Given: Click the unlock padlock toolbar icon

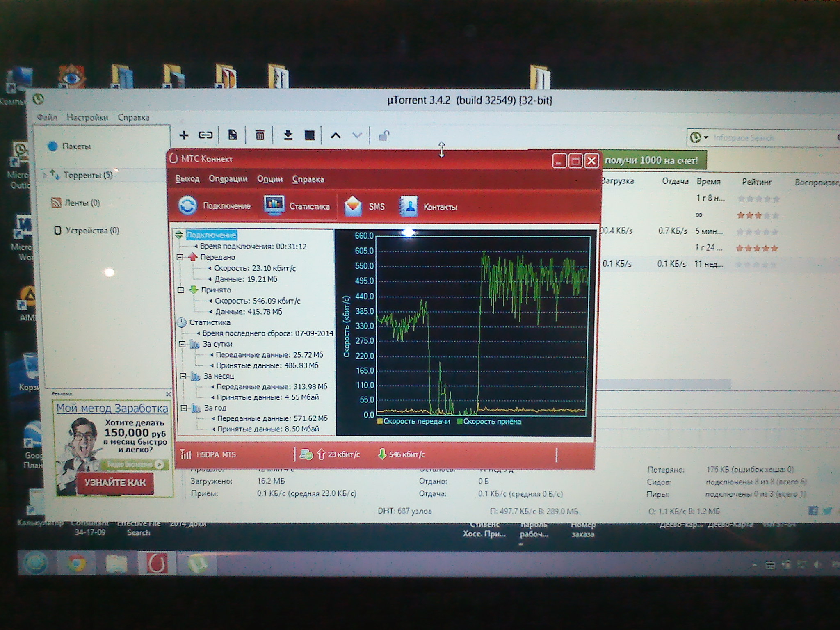Looking at the screenshot, I should 384,135.
